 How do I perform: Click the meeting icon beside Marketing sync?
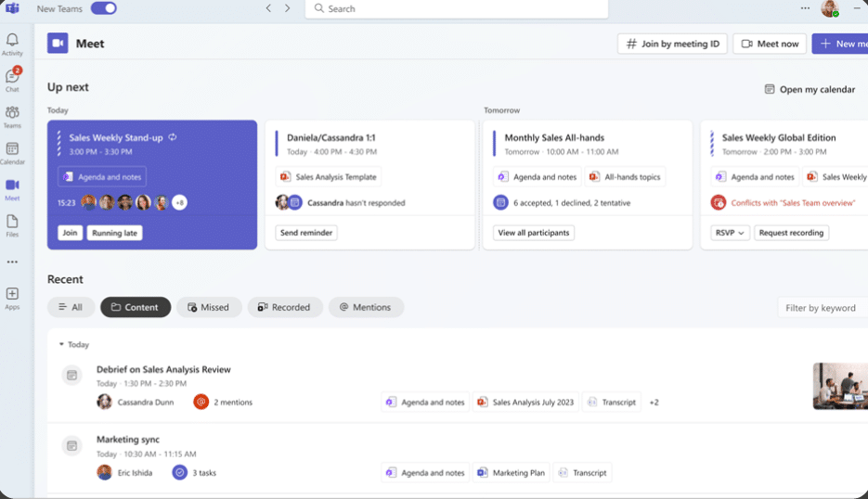(x=71, y=445)
